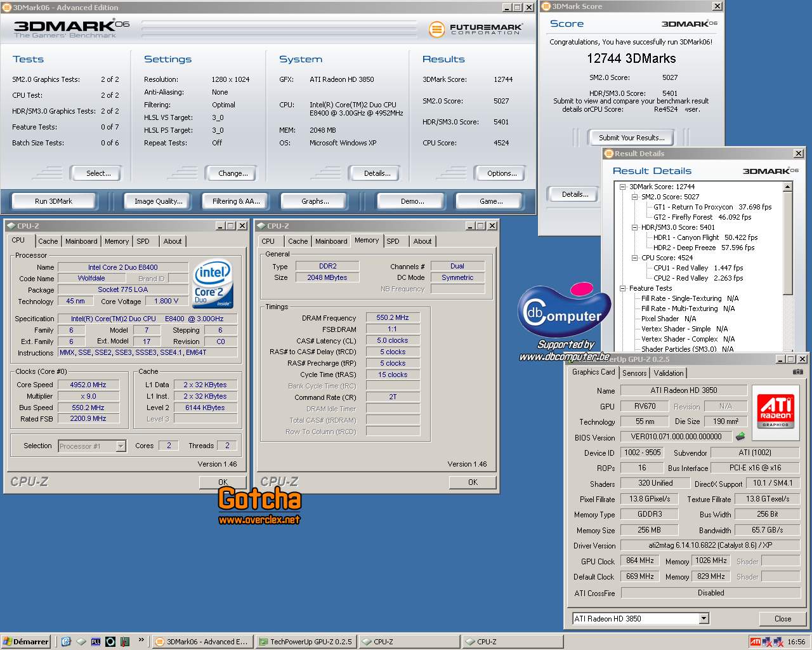Image resolution: width=812 pixels, height=650 pixels.
Task: Click the first network tray icon
Action: click(x=766, y=642)
